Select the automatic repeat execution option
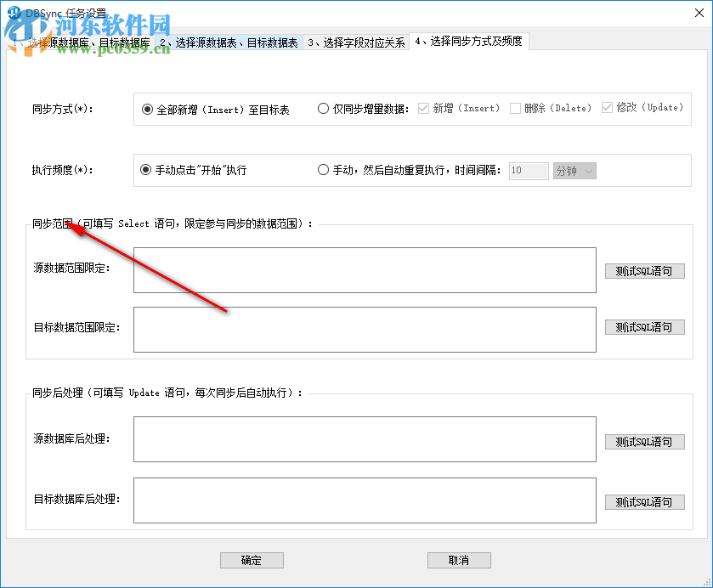The width and height of the screenshot is (713, 588). [324, 169]
